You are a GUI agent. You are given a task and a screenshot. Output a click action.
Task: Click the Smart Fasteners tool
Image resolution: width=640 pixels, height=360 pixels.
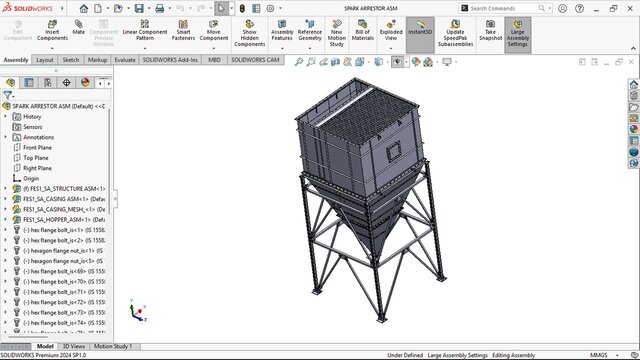(x=183, y=31)
